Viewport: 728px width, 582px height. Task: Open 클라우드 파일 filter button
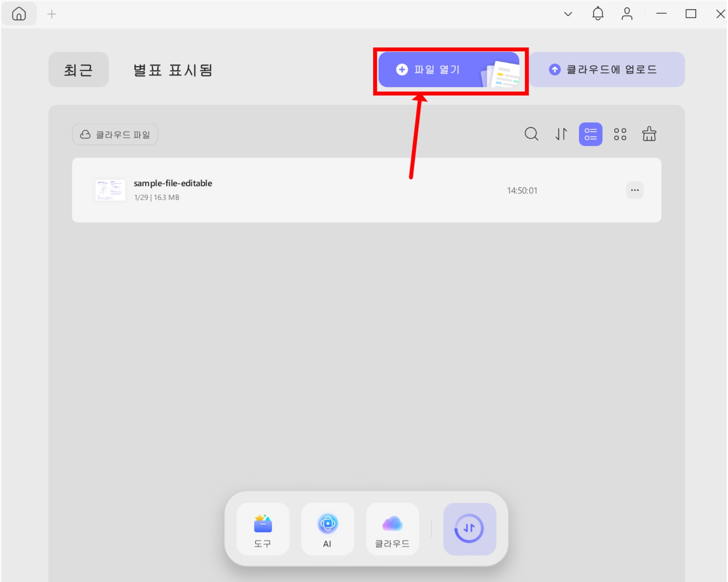[115, 134]
